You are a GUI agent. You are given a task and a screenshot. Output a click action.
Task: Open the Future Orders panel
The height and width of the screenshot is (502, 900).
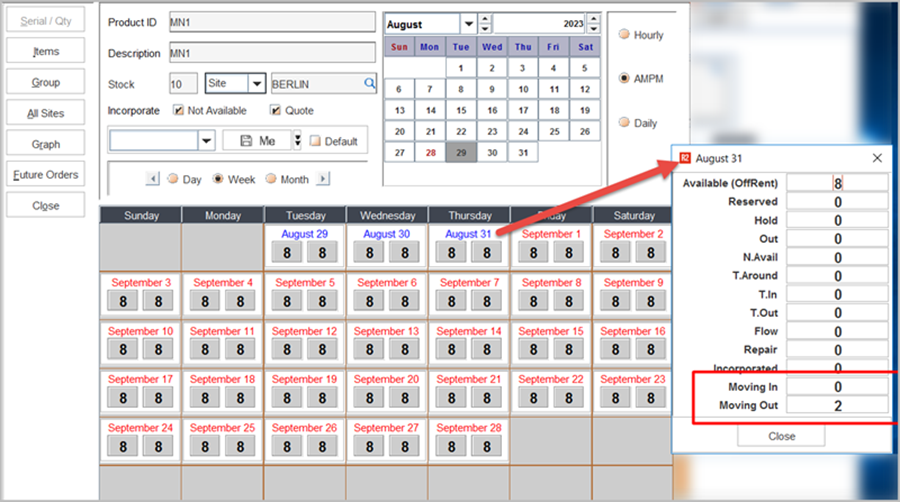(x=45, y=175)
